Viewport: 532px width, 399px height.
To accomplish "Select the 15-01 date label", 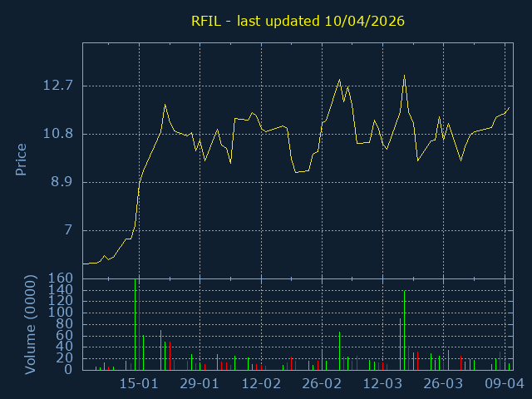I will pyautogui.click(x=139, y=383).
